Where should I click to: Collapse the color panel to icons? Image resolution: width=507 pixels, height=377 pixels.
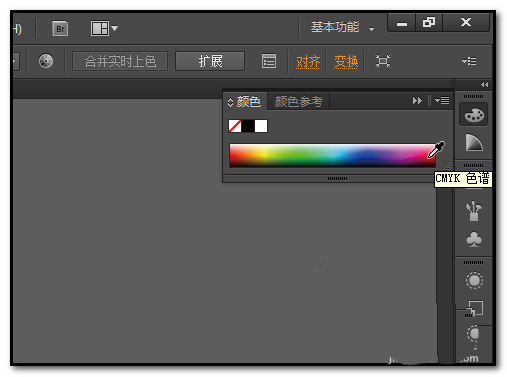point(417,100)
